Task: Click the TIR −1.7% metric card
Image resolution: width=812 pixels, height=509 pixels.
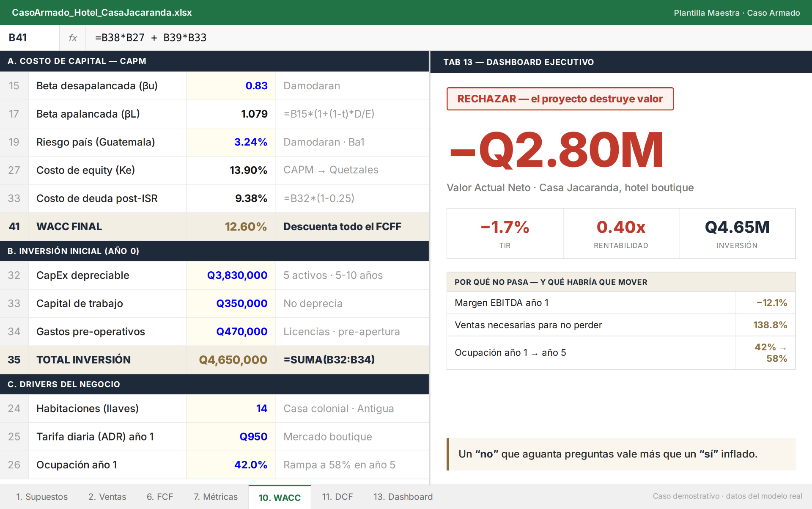Action: coord(505,233)
